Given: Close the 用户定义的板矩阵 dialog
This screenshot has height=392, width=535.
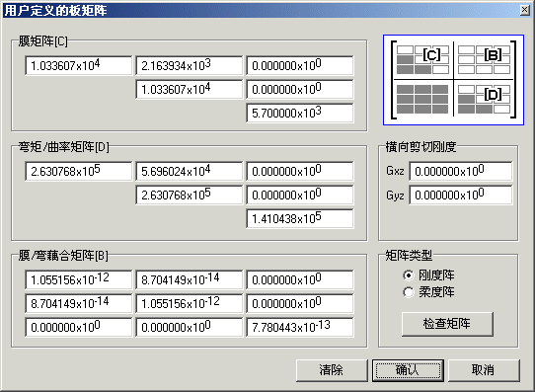Looking at the screenshot, I should click(x=525, y=10).
